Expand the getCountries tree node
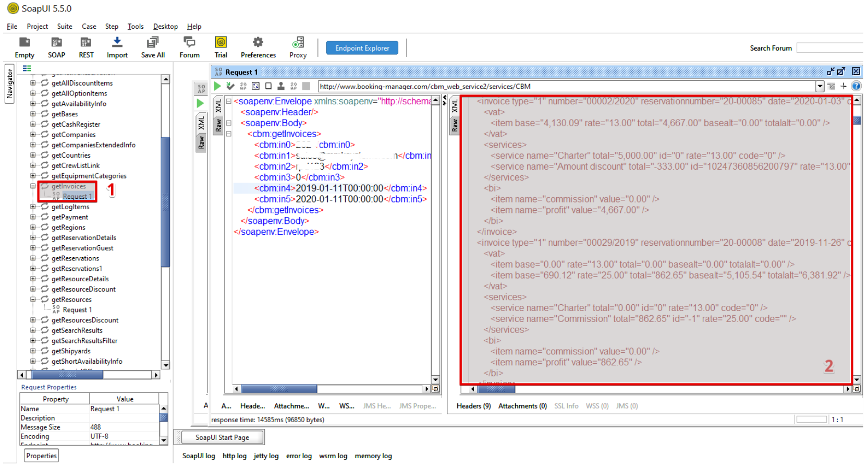Screen dimensions: 868x466 (x=33, y=155)
